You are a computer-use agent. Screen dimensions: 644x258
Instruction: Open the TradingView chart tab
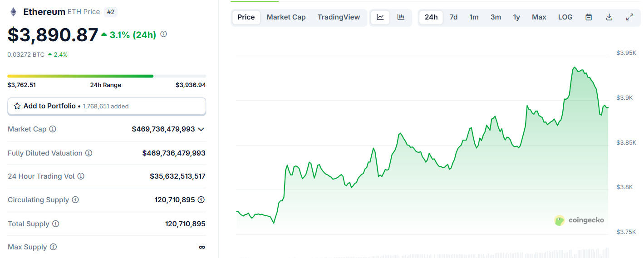point(339,17)
